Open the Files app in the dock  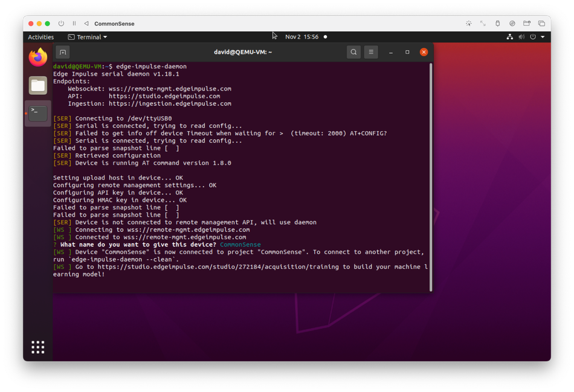pos(38,86)
